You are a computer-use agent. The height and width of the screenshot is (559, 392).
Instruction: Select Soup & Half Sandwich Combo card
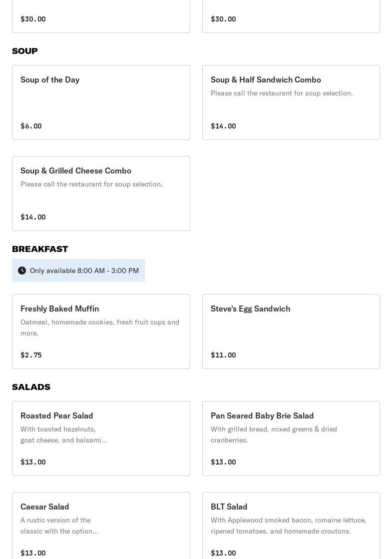tap(291, 102)
